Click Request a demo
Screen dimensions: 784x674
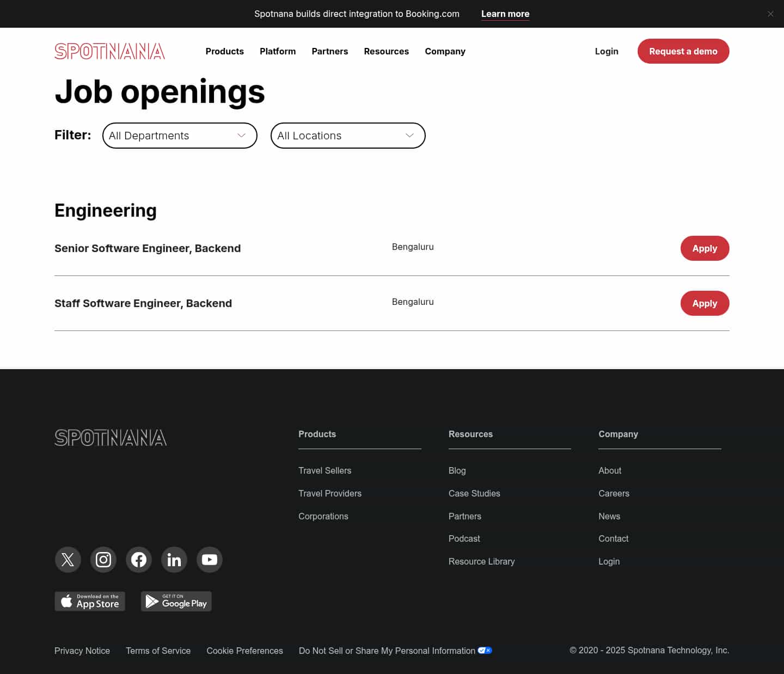(683, 51)
